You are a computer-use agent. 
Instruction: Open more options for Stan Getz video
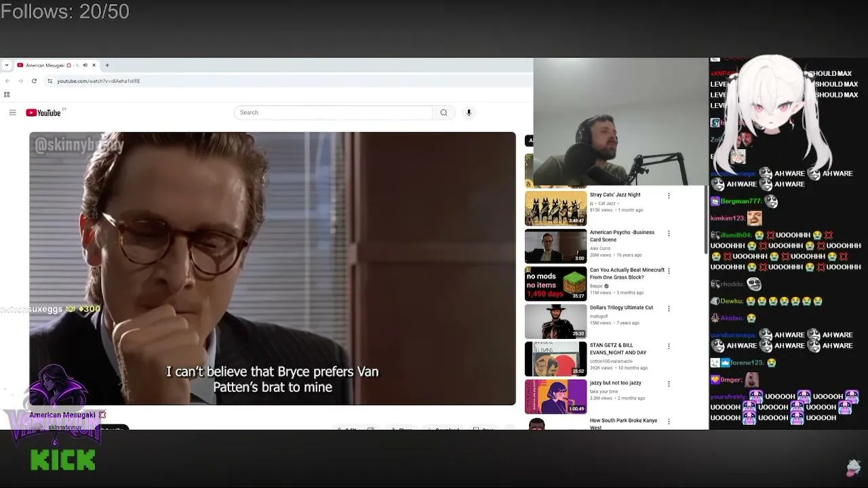tap(669, 346)
